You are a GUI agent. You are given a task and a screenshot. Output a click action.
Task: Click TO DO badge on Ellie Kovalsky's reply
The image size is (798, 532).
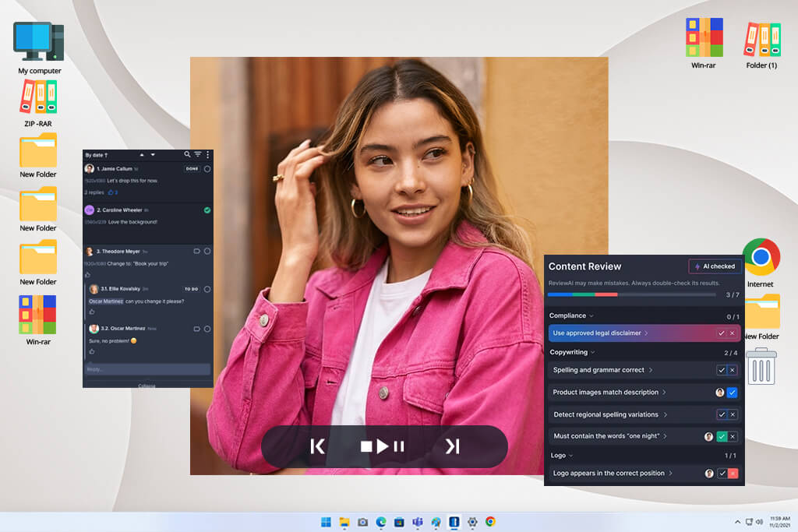[192, 290]
